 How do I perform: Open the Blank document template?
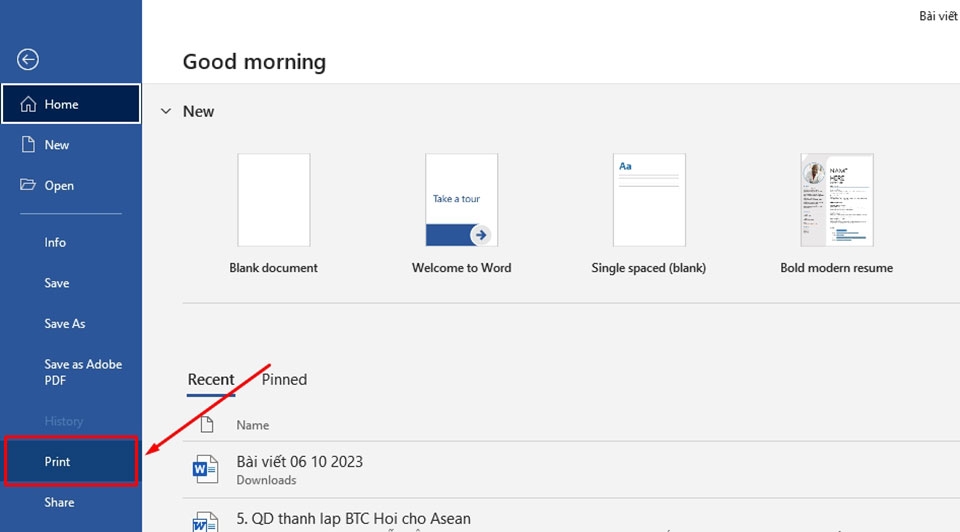273,200
